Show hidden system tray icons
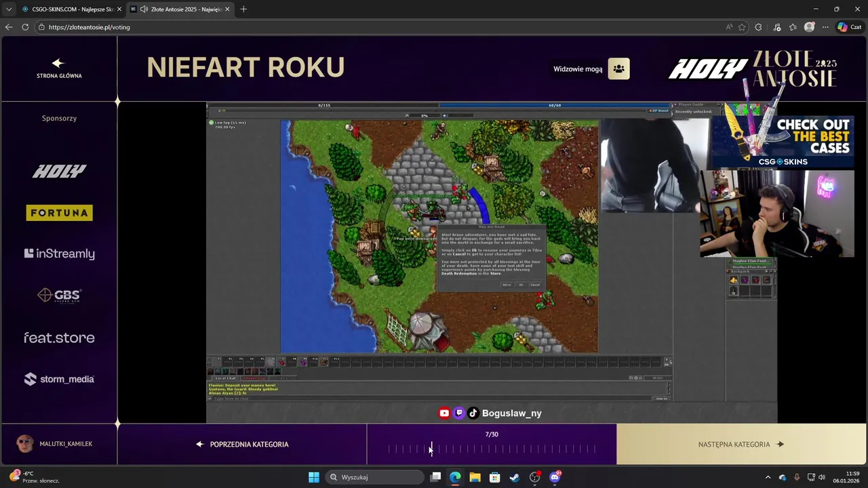Screen dimensions: 868x488 coord(768,477)
